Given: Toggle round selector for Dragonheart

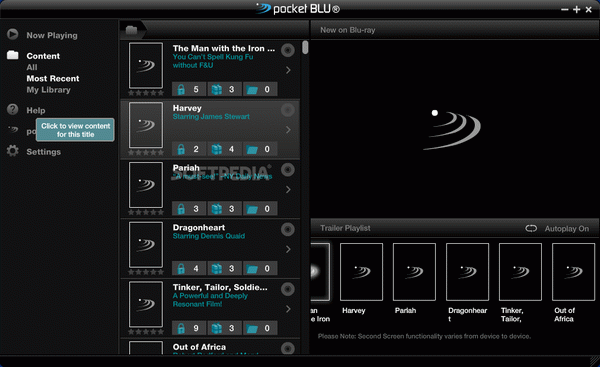Looking at the screenshot, I should [287, 229].
